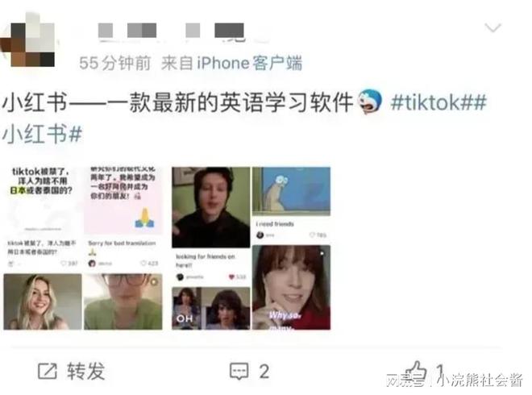Open thumbnail of person wearing glasses
Viewport: 532px width, 395px height.
click(123, 301)
